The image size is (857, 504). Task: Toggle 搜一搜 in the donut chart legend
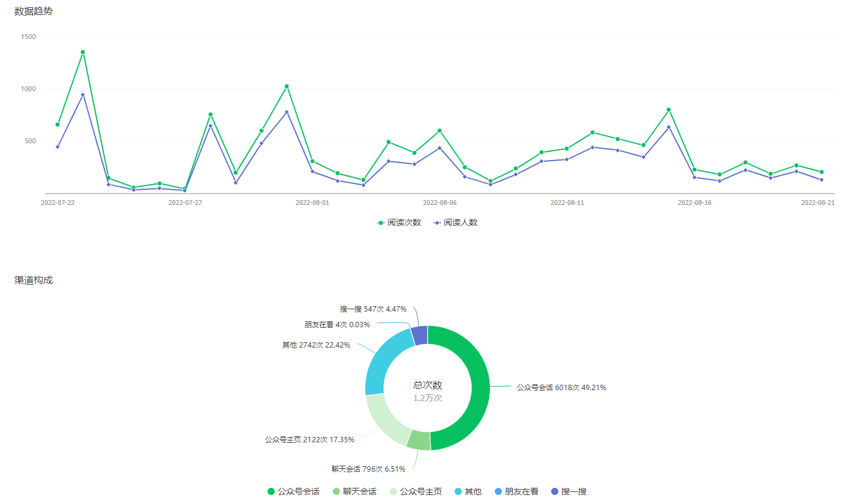point(569,491)
